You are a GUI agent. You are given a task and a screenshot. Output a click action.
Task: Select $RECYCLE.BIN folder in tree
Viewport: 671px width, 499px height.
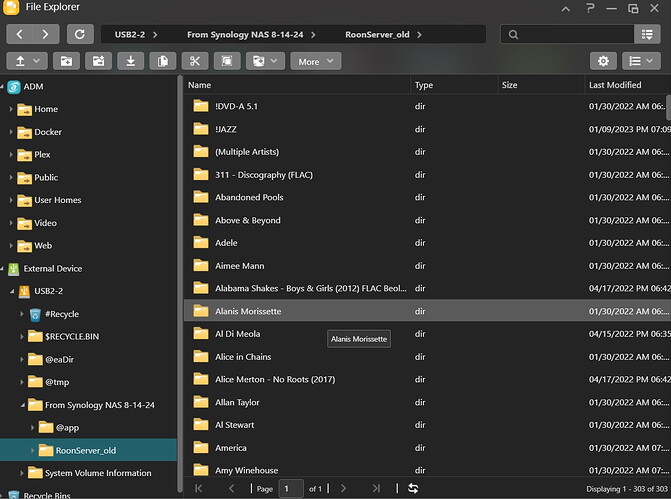pos(72,336)
